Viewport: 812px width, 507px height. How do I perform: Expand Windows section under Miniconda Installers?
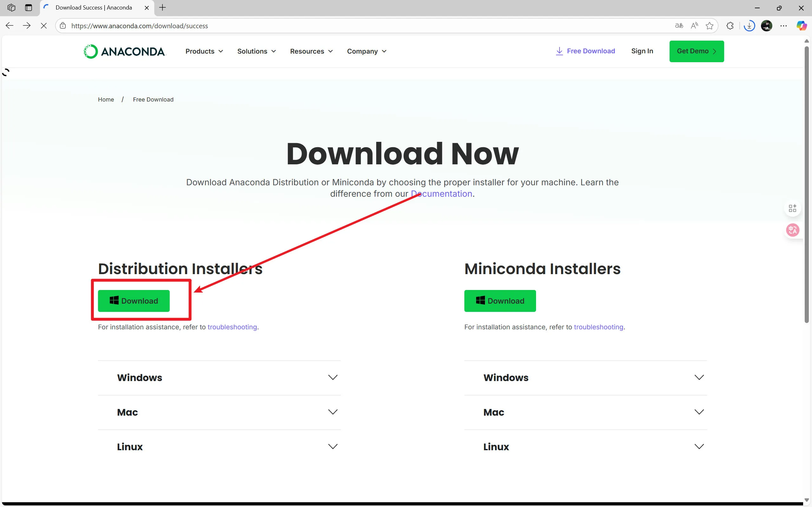pos(586,378)
